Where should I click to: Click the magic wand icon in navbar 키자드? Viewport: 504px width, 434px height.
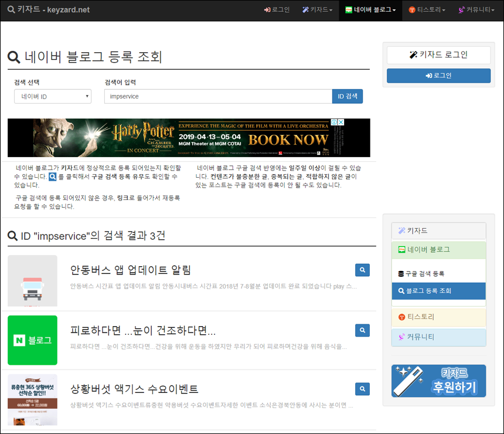pos(305,9)
